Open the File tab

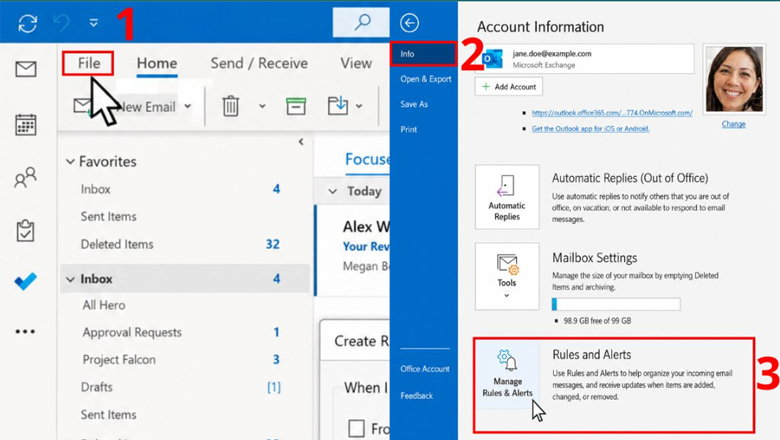(88, 63)
